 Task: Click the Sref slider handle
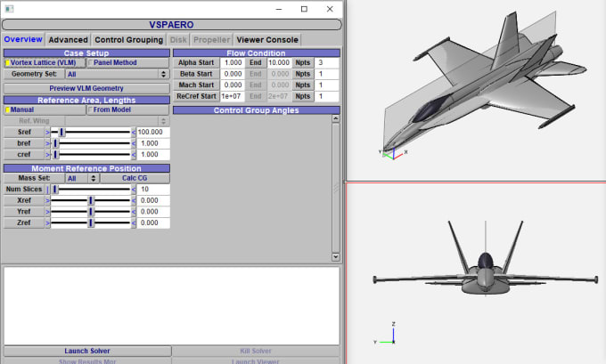pyautogui.click(x=61, y=132)
